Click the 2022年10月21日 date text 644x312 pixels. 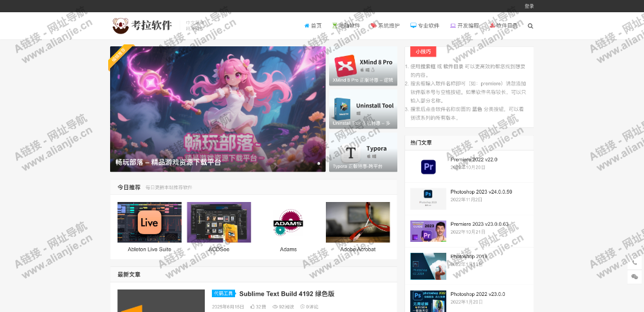[468, 232]
